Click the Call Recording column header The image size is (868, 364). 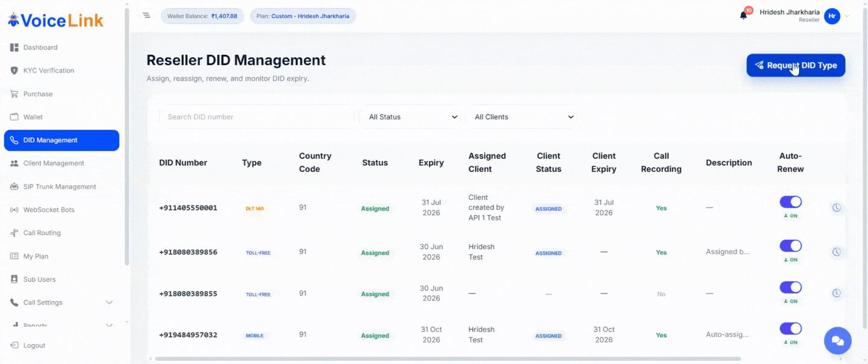(x=661, y=163)
